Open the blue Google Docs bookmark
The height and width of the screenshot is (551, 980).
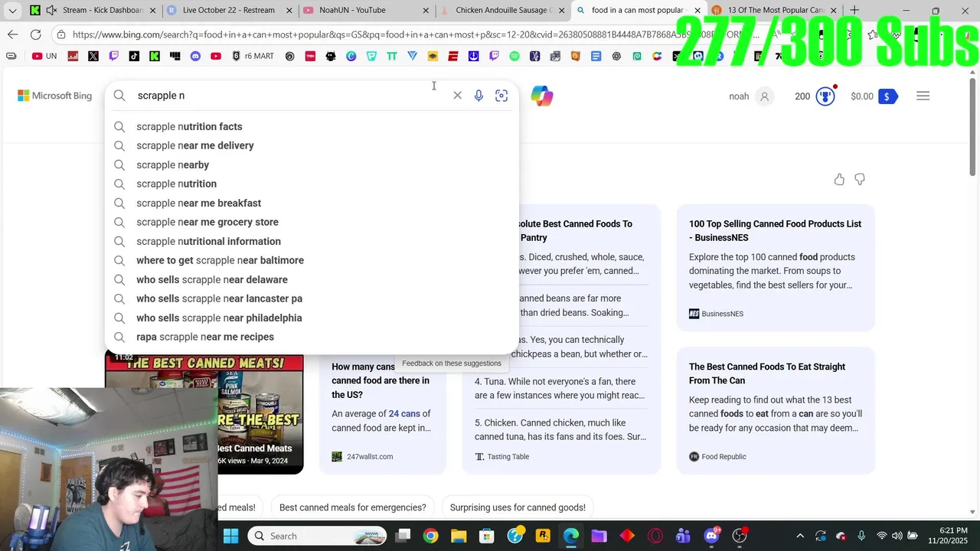point(596,56)
